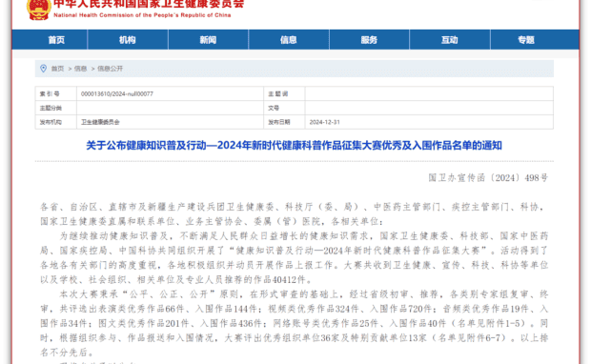Image resolution: width=591 pixels, height=364 pixels.
Task: Click the national emblem logo
Action: [x=38, y=9]
